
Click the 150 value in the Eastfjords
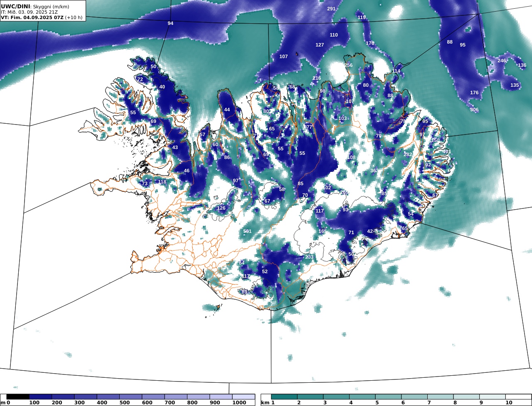pyautogui.click(x=435, y=140)
